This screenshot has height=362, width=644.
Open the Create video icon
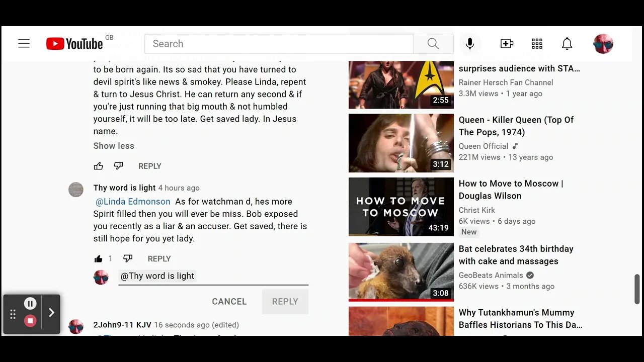pyautogui.click(x=507, y=44)
